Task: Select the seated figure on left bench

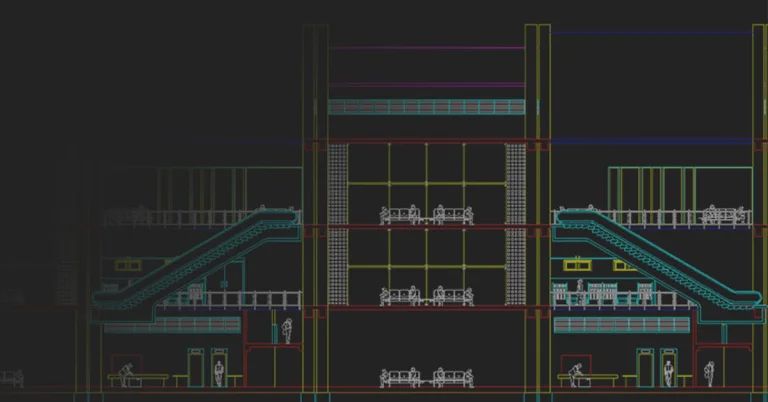Action: [x=125, y=374]
